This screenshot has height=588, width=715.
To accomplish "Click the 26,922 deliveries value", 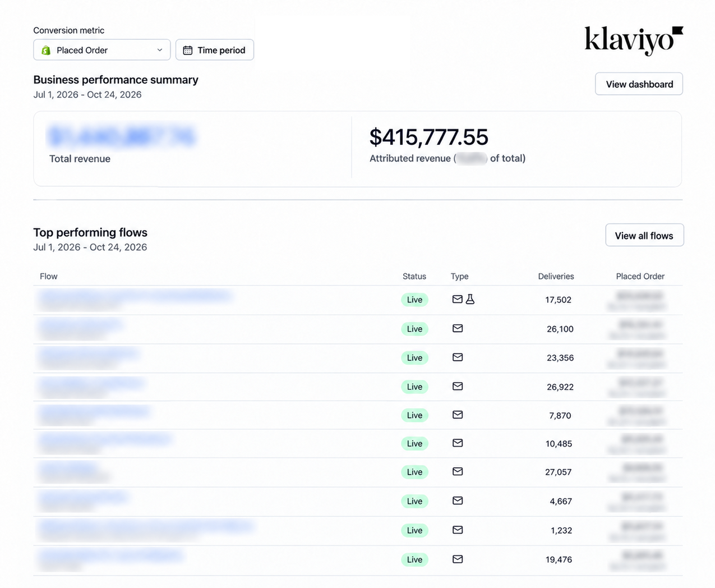I will (560, 387).
